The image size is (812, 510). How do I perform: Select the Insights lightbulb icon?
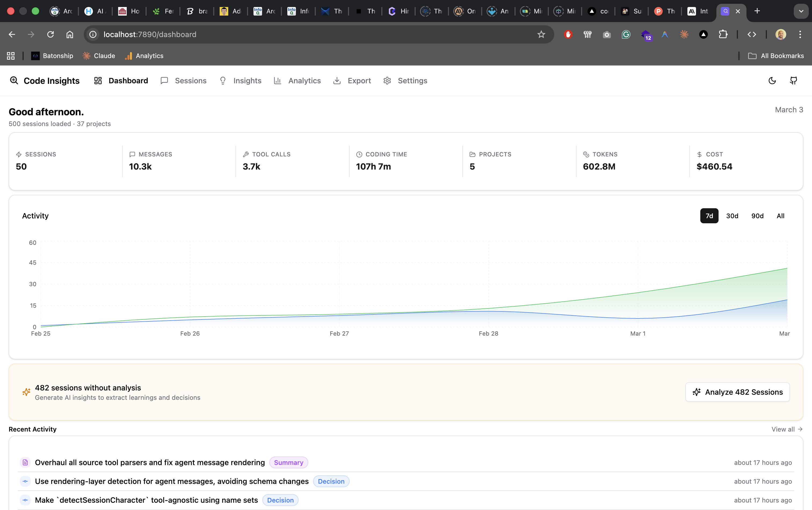pos(223,81)
